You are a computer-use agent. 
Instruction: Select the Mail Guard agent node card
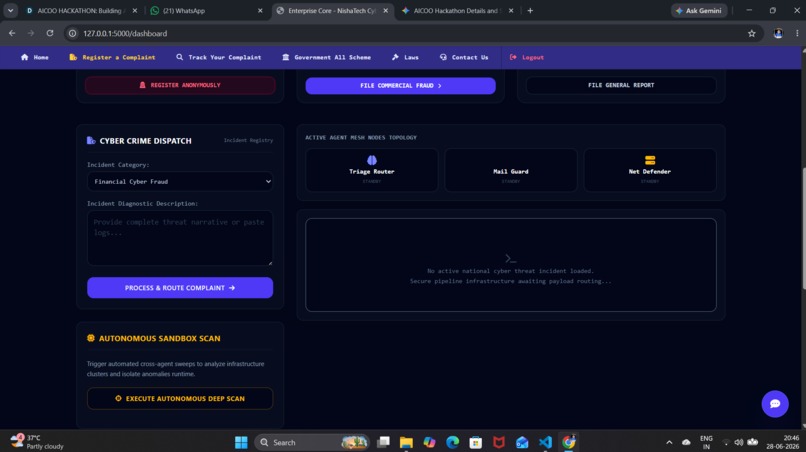point(510,170)
